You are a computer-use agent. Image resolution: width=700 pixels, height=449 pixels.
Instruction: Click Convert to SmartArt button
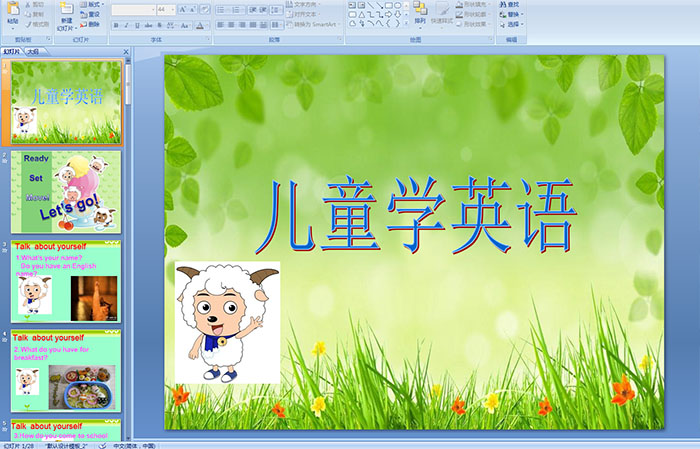tap(314, 24)
